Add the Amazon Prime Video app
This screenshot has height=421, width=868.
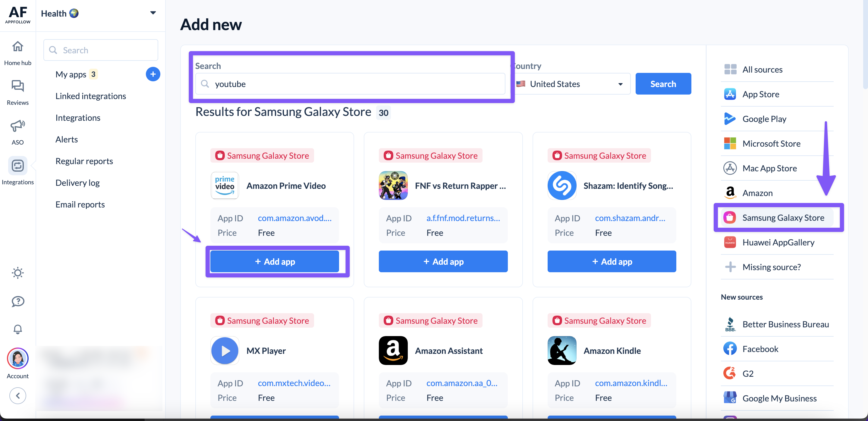[x=275, y=262]
